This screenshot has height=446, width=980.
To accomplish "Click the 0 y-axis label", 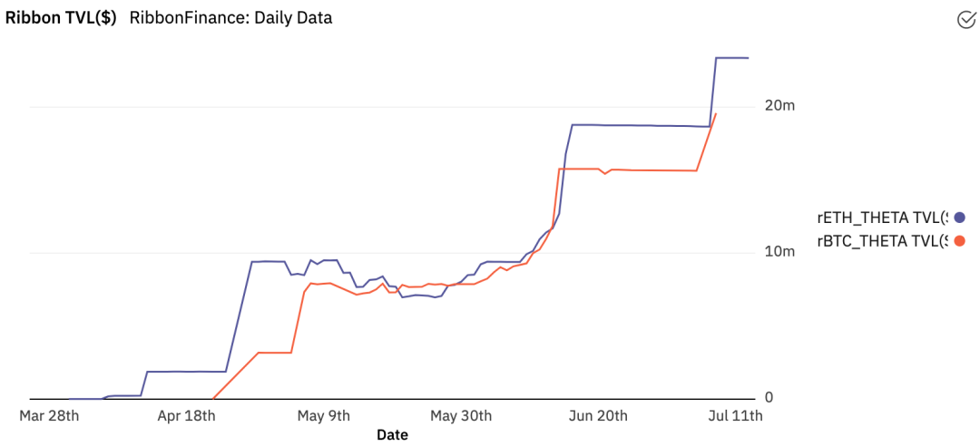I will pyautogui.click(x=769, y=397).
